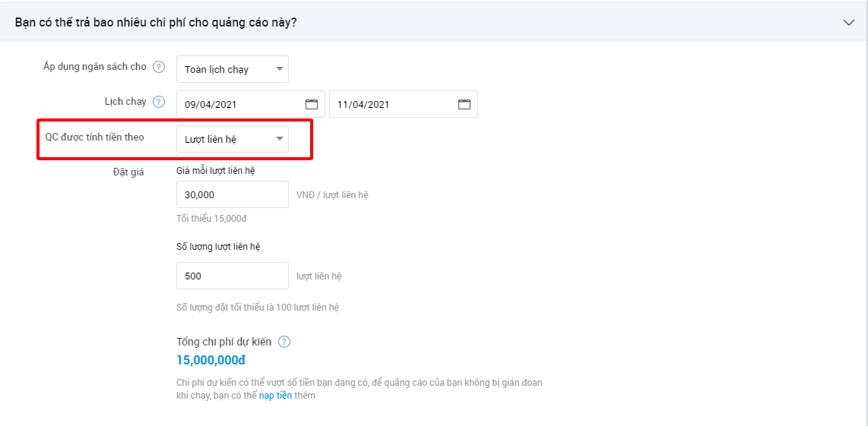This screenshot has height=426, width=868.
Task: Focus the price field showing 30,000
Action: [x=233, y=194]
